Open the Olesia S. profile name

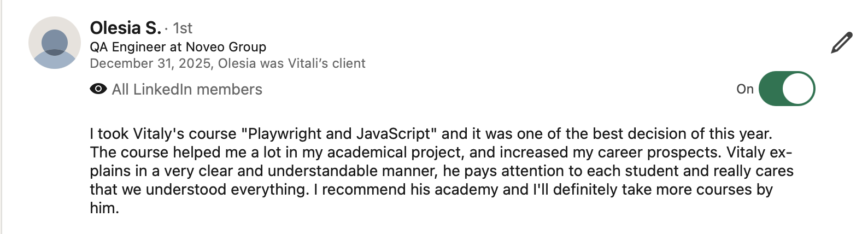click(x=125, y=28)
